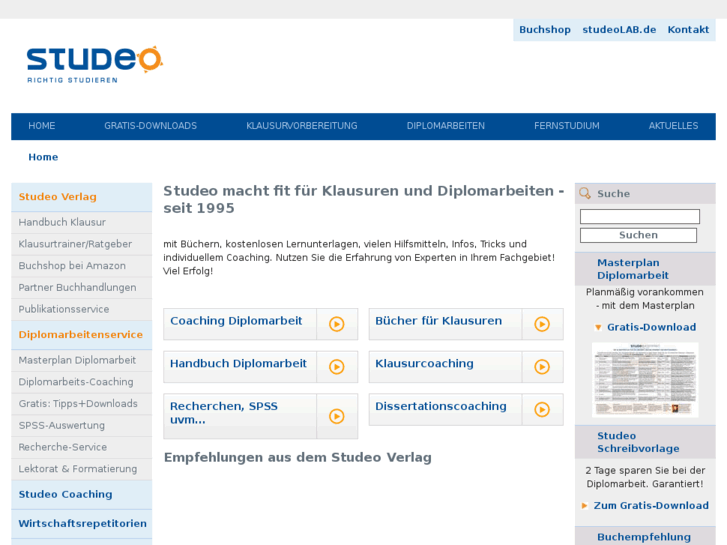Click the Studeo Schreibvorlage heading
Image resolution: width=727 pixels, height=545 pixels.
(638, 442)
